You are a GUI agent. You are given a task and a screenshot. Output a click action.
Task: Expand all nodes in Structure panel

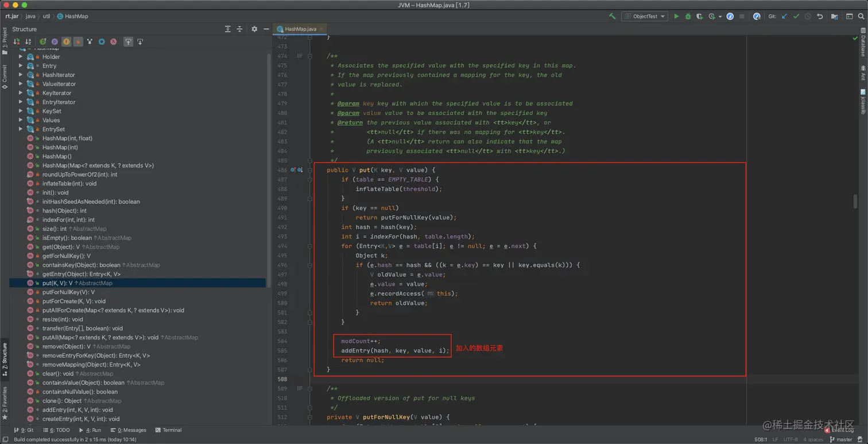227,29
